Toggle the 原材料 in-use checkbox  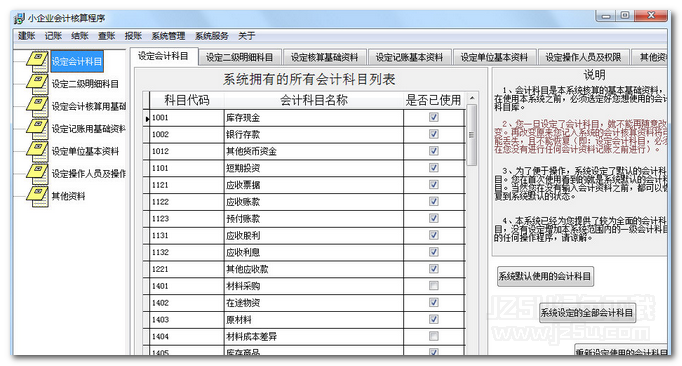click(434, 319)
